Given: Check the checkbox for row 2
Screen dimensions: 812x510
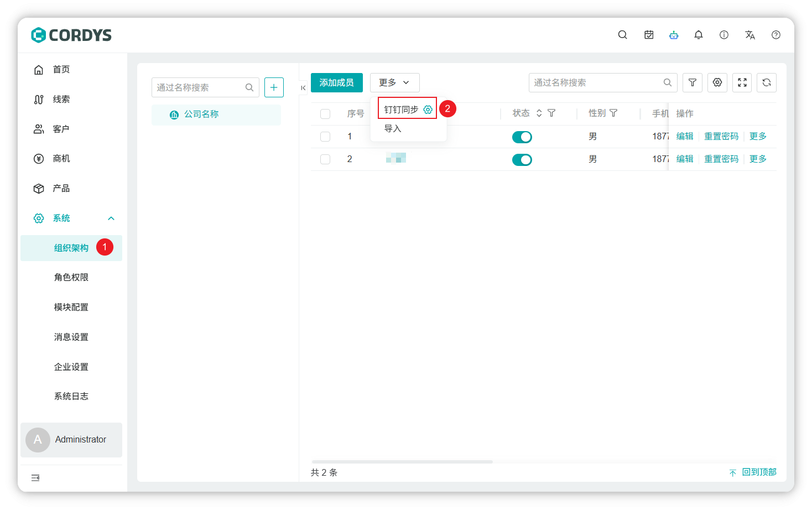Looking at the screenshot, I should [325, 159].
